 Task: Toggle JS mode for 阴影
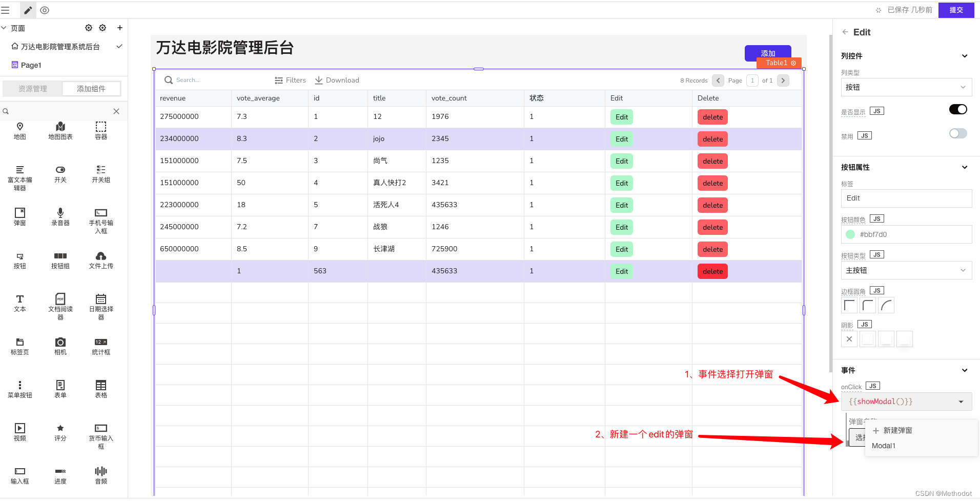(x=865, y=325)
